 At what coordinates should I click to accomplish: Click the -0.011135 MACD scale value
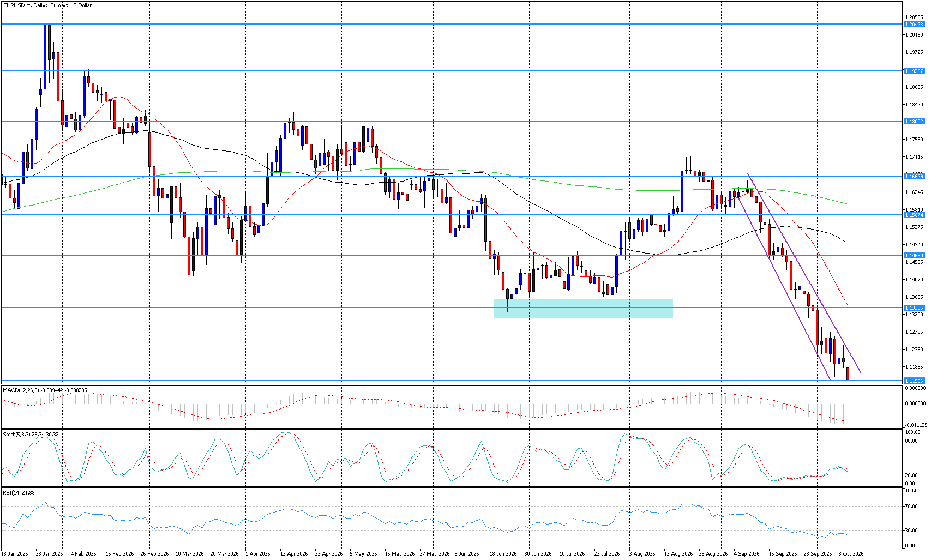click(916, 425)
